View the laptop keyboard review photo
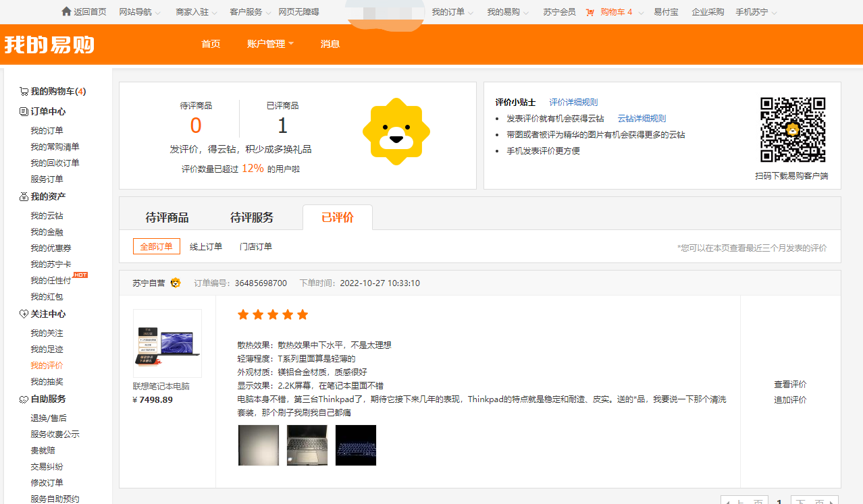Screen dimensions: 863x504 coord(307,445)
